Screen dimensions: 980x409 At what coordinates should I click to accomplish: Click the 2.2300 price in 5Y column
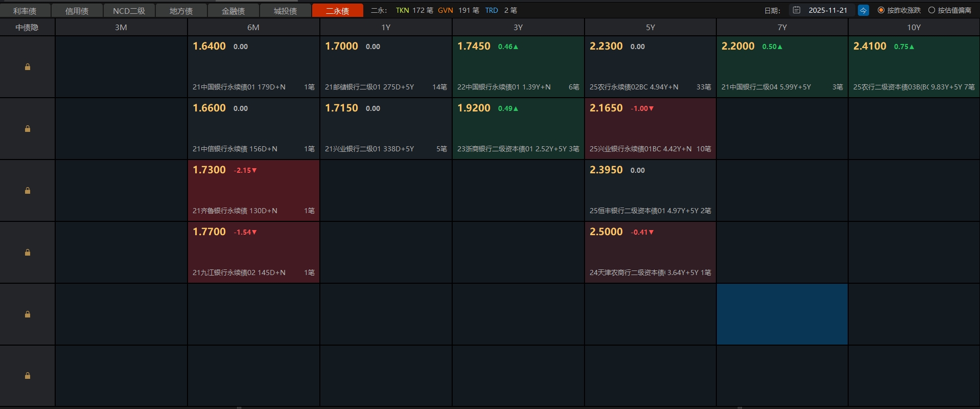[606, 46]
